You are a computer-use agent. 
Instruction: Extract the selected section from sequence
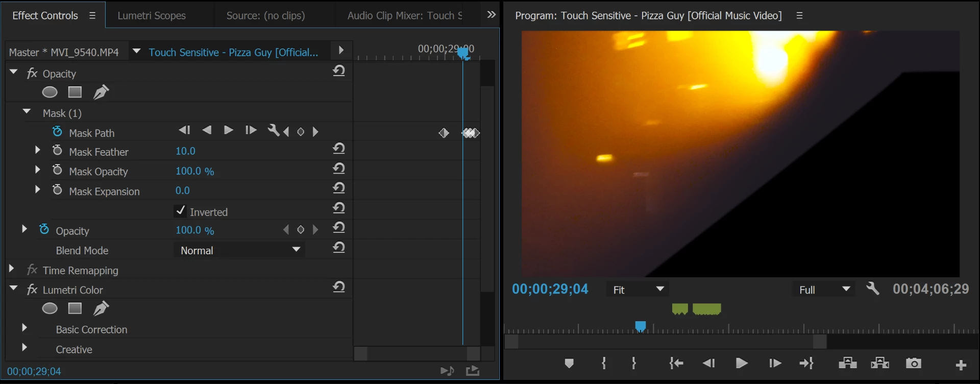880,363
